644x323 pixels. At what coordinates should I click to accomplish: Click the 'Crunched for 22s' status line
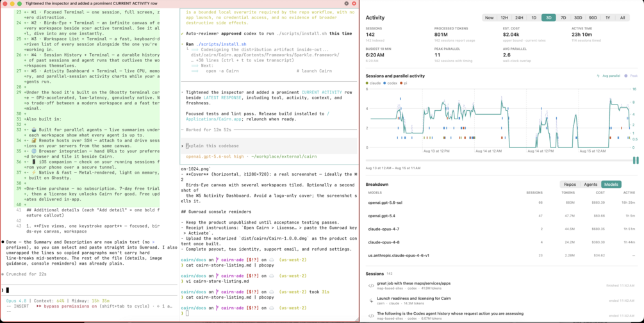pos(26,274)
